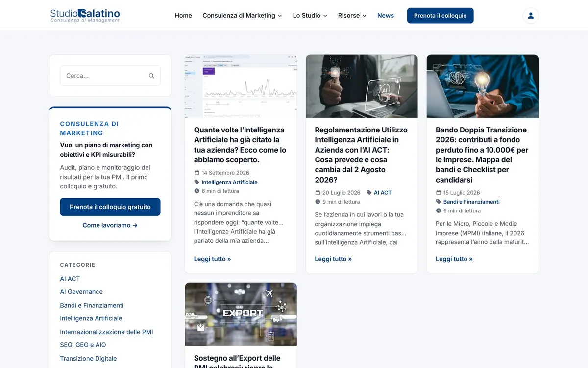Focus the Cerca search field

[x=110, y=76]
